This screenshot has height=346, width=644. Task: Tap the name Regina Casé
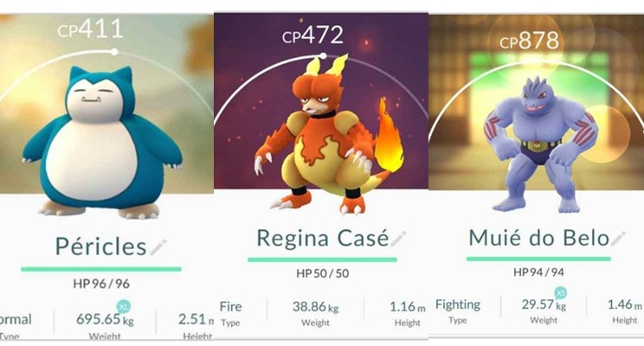[323, 238]
